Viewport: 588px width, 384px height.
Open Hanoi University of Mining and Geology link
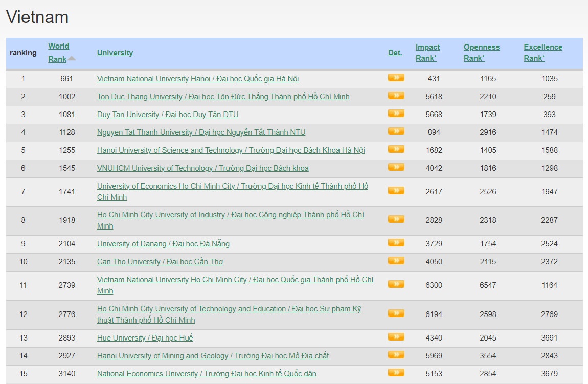pyautogui.click(x=213, y=356)
